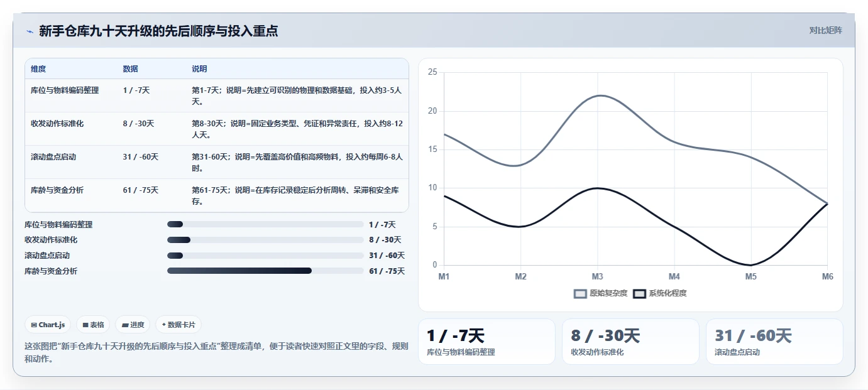The image size is (868, 390).
Task: Click the 维度 column header
Action: tap(38, 69)
